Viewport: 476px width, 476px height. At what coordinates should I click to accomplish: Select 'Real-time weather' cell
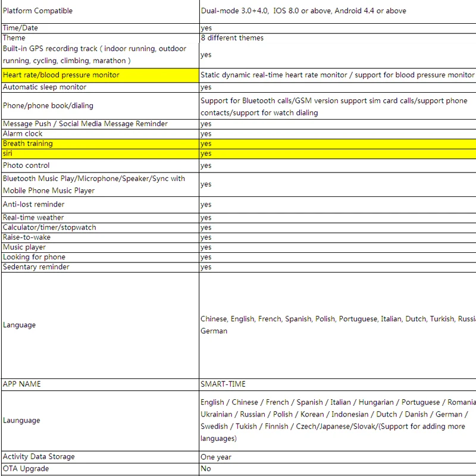pyautogui.click(x=100, y=218)
